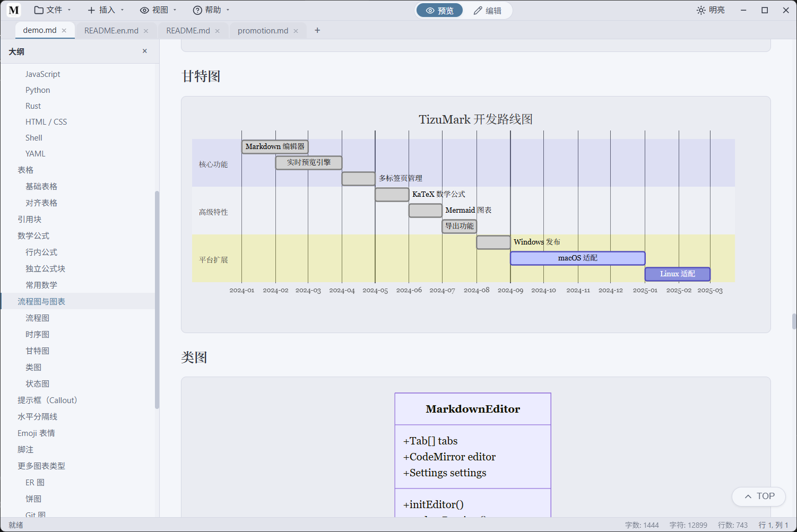This screenshot has height=532, width=797.
Task: Click the macOS 适配 gantt bar
Action: (578, 258)
